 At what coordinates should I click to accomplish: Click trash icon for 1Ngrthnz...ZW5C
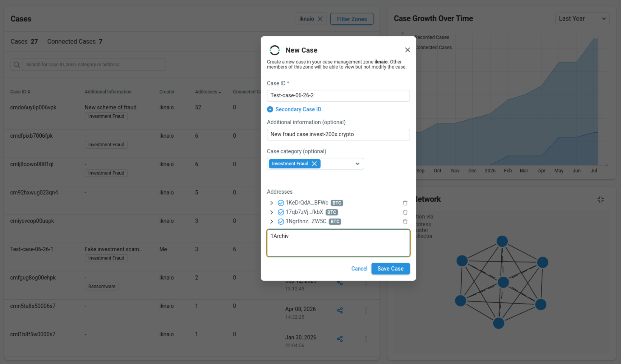click(x=405, y=222)
